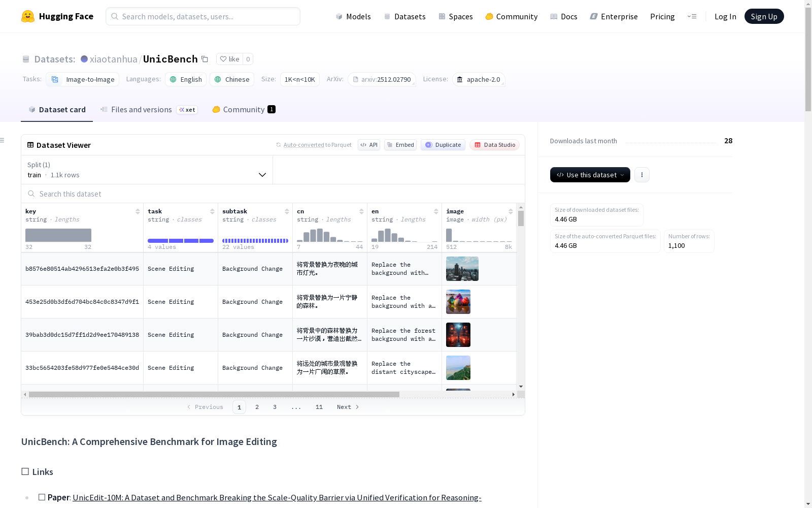The image size is (812, 508).
Task: Click the Log In link
Action: click(725, 16)
